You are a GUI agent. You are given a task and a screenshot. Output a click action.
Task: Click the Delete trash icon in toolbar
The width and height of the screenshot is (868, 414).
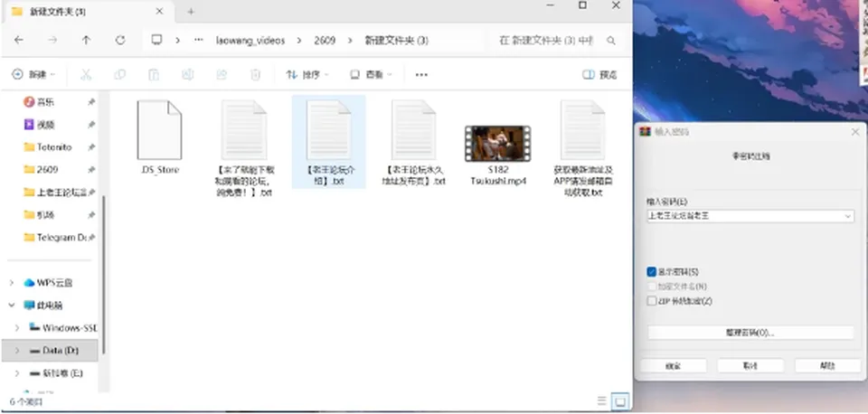click(255, 75)
